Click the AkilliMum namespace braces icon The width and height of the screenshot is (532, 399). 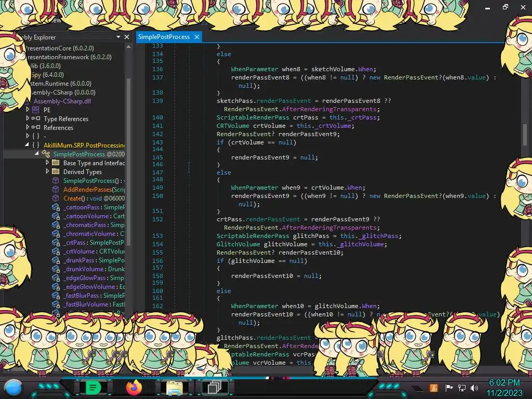(36, 145)
